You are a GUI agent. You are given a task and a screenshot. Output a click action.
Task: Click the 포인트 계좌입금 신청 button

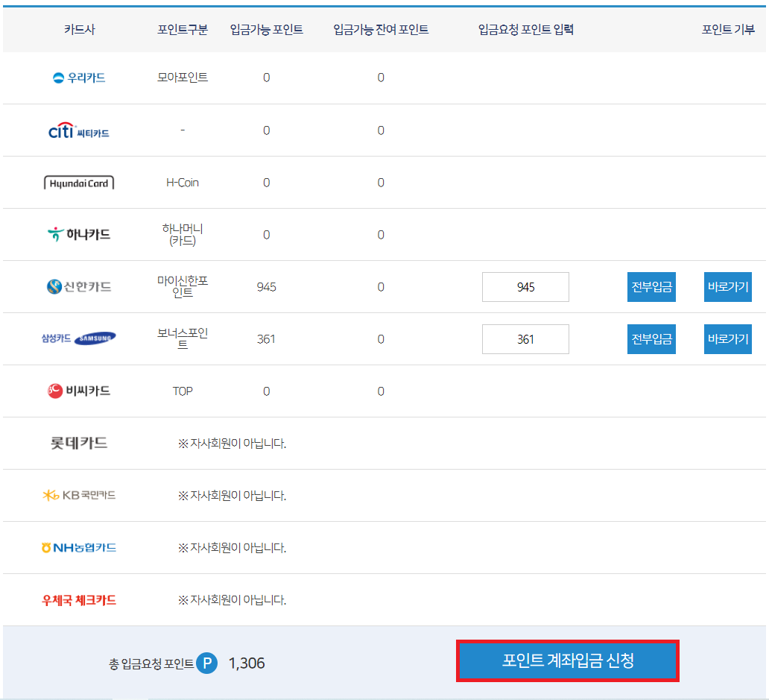click(568, 660)
